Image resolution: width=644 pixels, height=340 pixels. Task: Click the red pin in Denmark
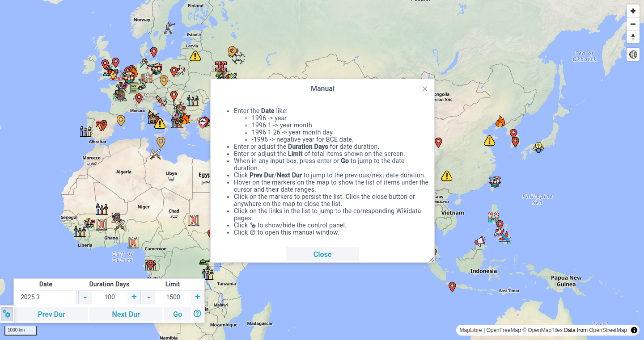154,52
